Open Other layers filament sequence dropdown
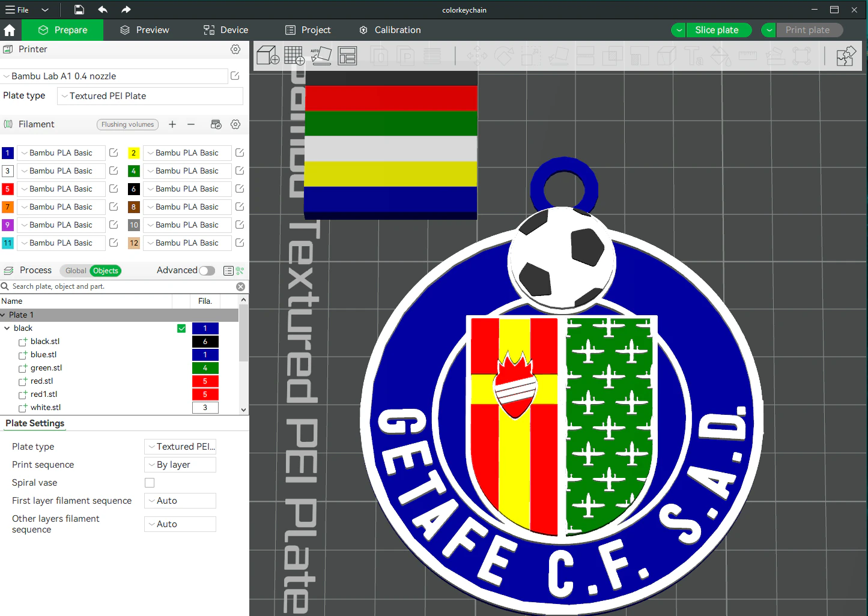Viewport: 868px width, 616px height. pyautogui.click(x=180, y=524)
